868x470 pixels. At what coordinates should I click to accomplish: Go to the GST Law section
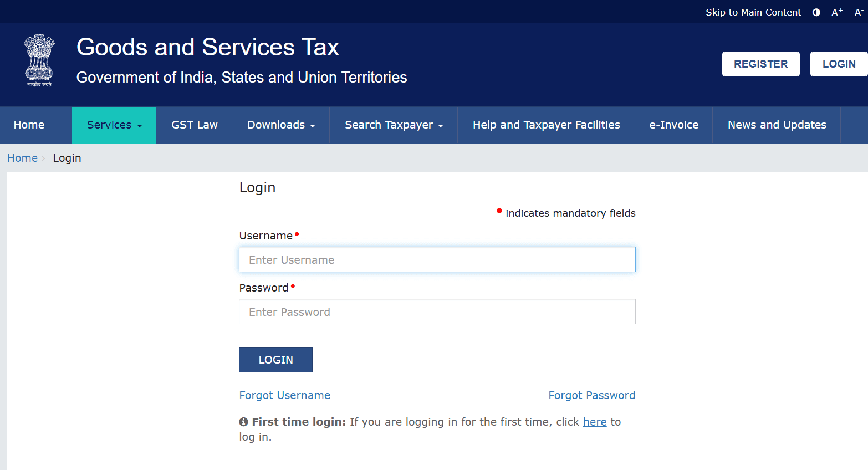click(194, 125)
